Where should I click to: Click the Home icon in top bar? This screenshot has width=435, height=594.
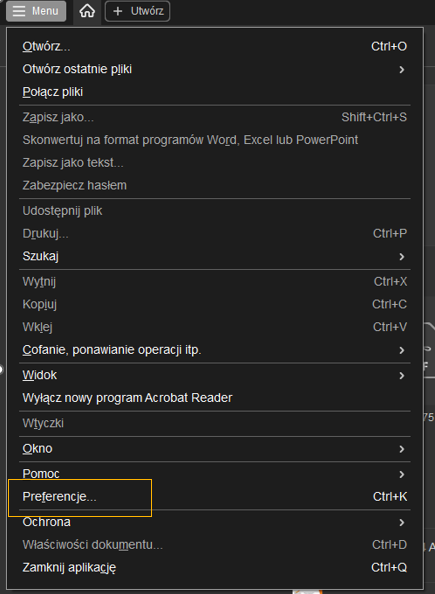click(x=87, y=11)
